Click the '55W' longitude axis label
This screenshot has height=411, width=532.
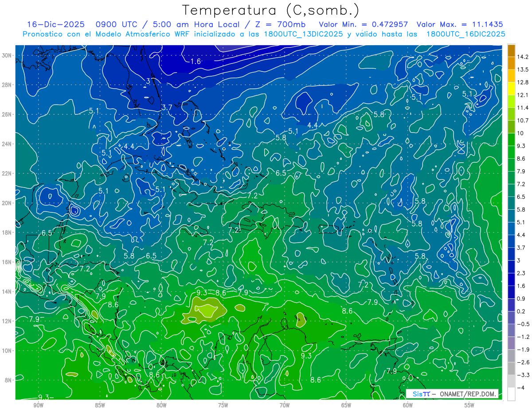(469, 405)
